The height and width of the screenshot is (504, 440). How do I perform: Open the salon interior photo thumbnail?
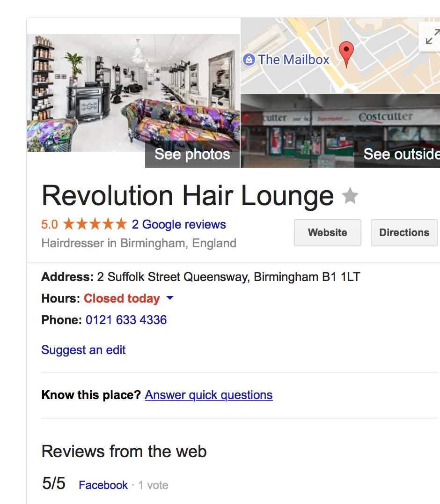pyautogui.click(x=133, y=93)
